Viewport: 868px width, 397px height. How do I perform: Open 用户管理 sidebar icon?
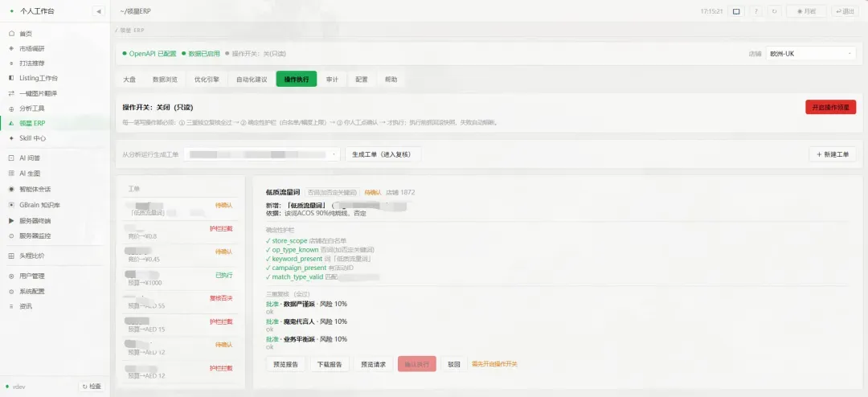point(11,276)
